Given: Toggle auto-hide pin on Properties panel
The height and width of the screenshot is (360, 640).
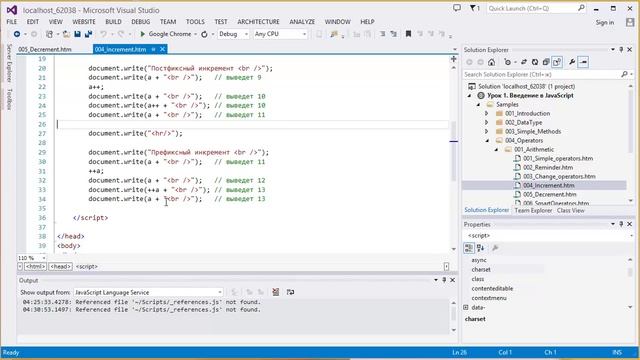Looking at the screenshot, I should [621, 224].
